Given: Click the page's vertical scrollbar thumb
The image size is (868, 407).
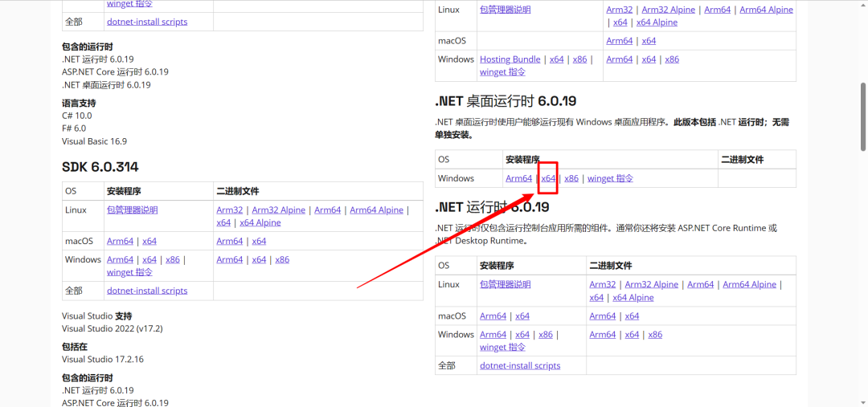Looking at the screenshot, I should (x=862, y=116).
